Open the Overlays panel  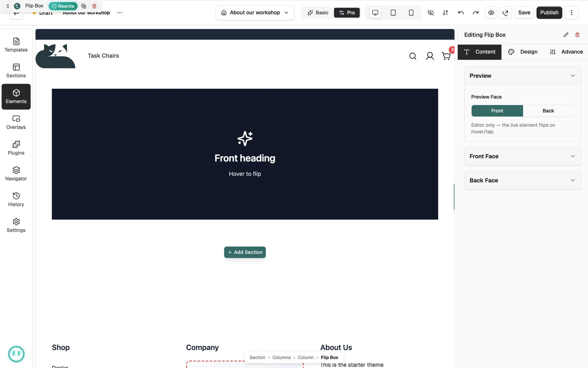16,122
